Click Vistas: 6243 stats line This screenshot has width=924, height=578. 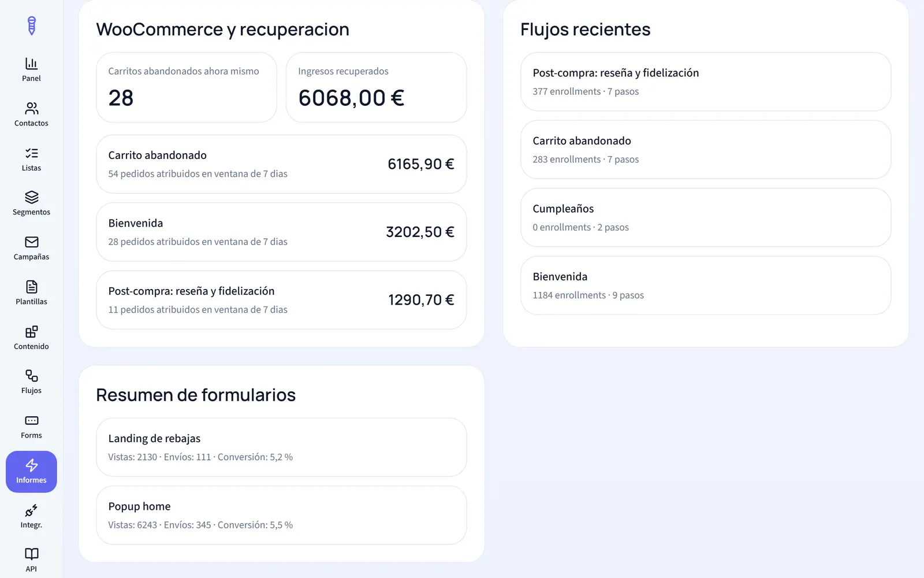pyautogui.click(x=200, y=525)
